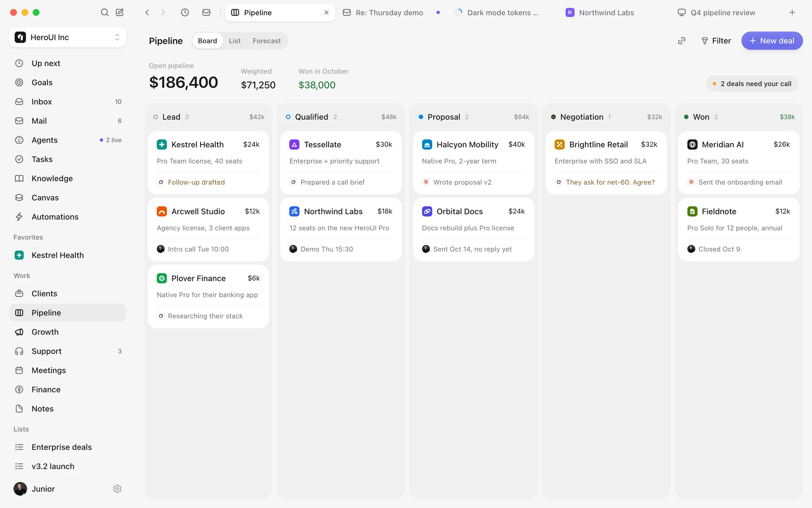Open Agents in the sidebar

(x=68, y=140)
